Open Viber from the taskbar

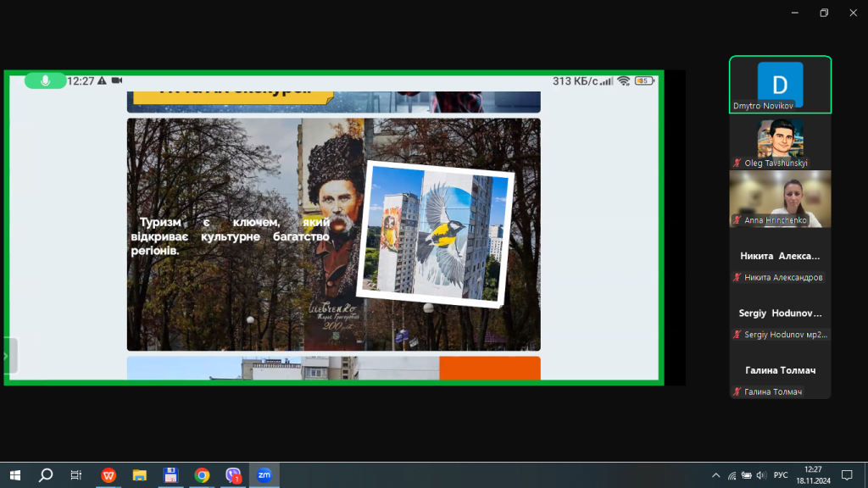click(x=233, y=475)
